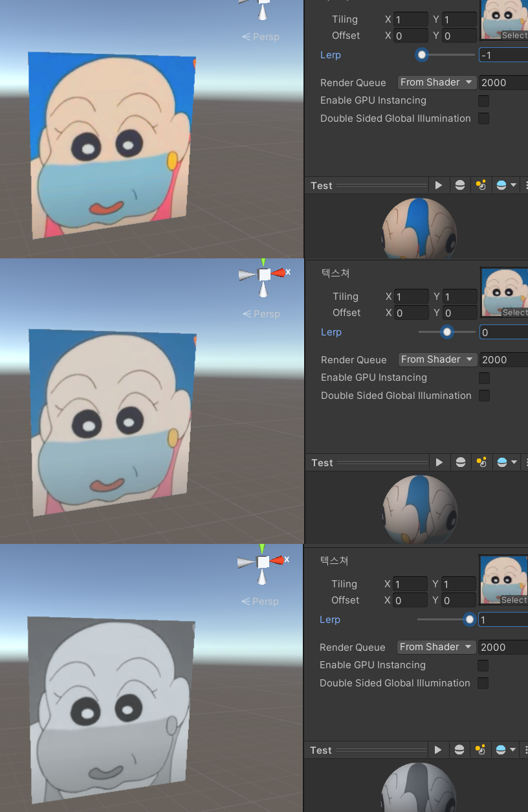Click the Lerp slider handle set to -1
The image size is (528, 812).
422,55
